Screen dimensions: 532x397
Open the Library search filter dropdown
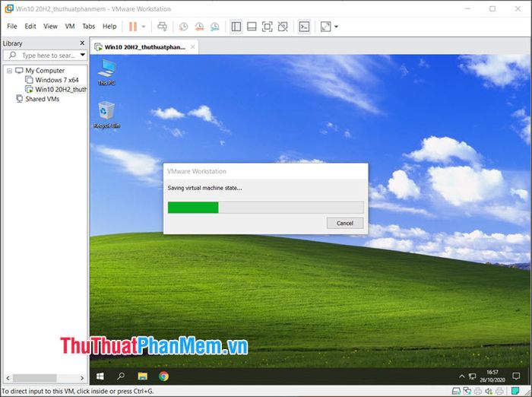click(83, 55)
